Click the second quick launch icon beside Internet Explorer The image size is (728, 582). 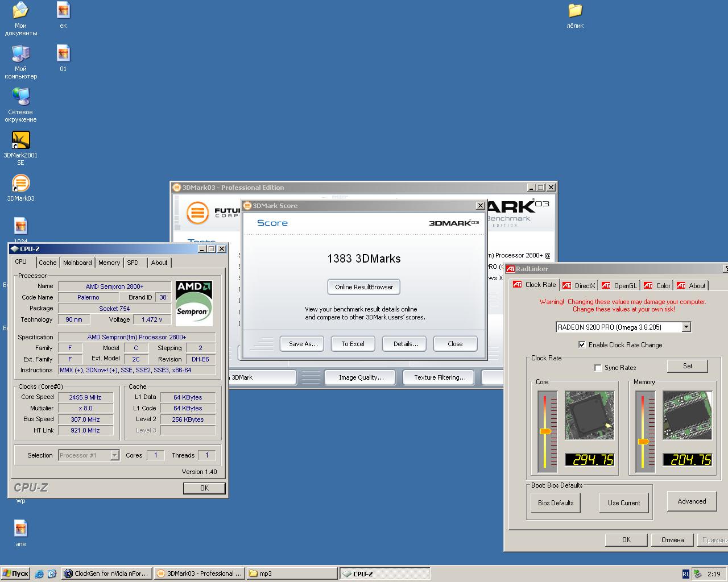tap(52, 573)
